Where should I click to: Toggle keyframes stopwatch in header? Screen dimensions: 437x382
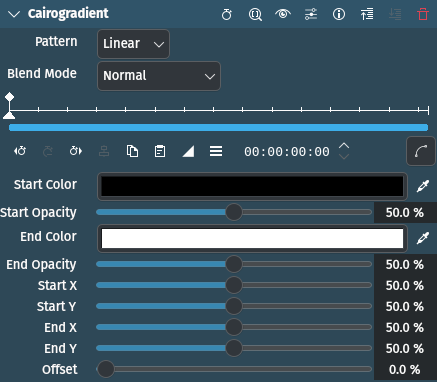[227, 14]
